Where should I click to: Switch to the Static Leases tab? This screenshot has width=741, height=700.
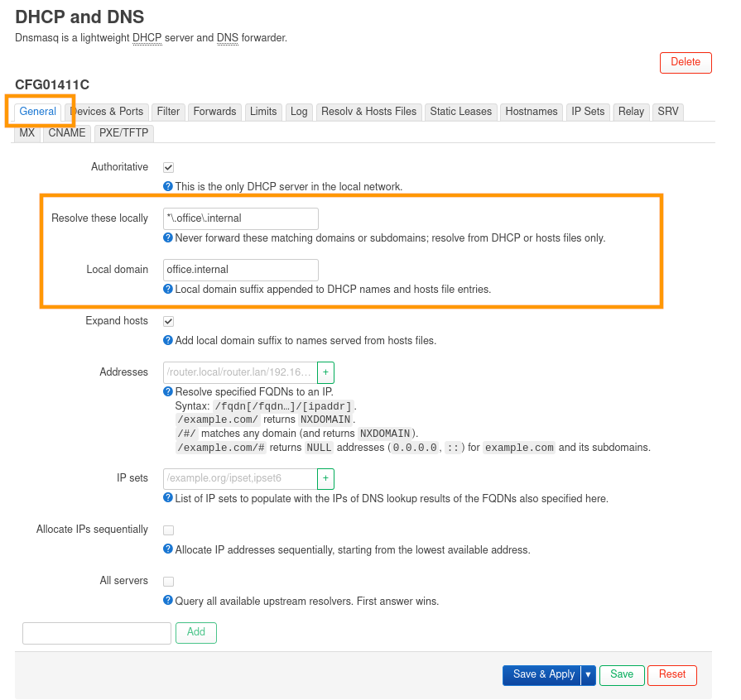click(461, 112)
